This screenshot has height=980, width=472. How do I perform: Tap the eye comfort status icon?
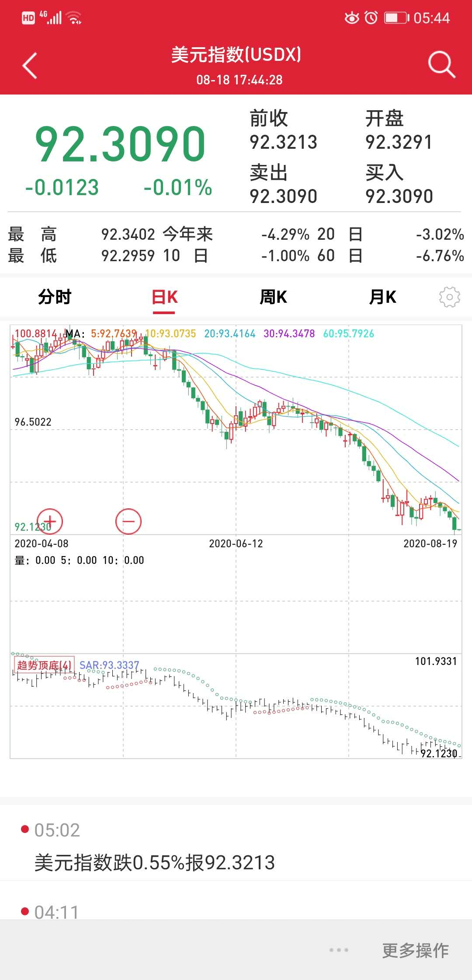(352, 18)
